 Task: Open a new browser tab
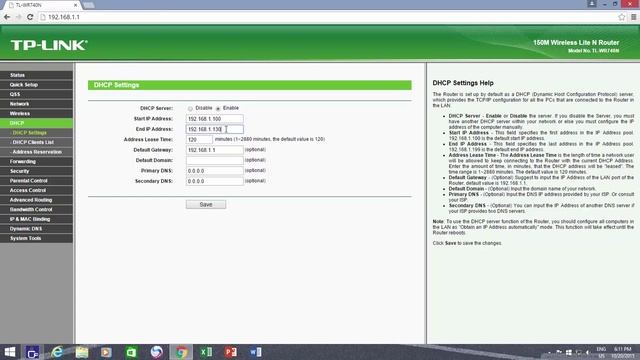(x=89, y=5)
